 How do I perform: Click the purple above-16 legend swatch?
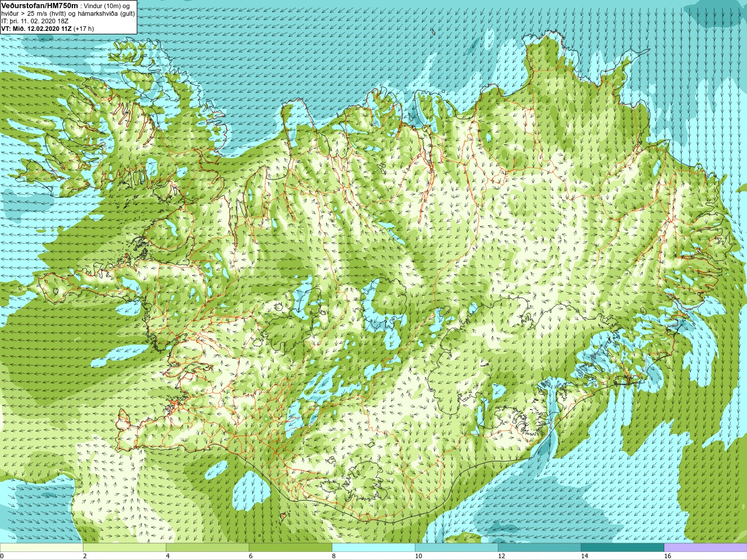pyautogui.click(x=706, y=548)
